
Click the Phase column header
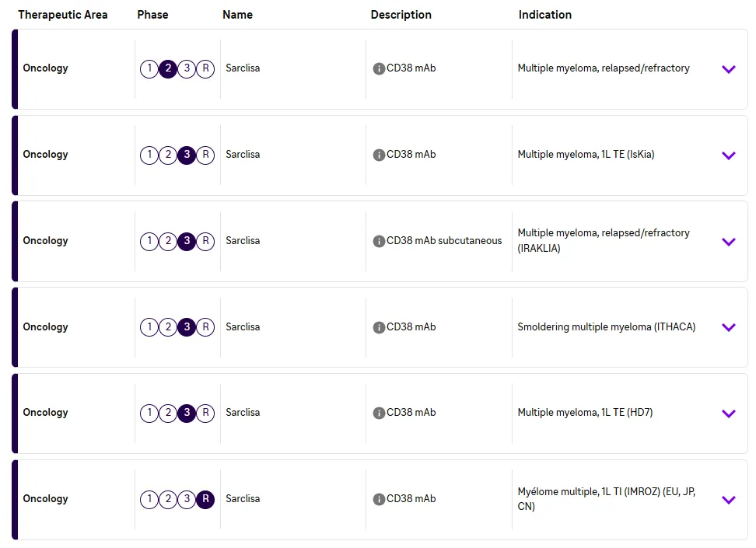pyautogui.click(x=152, y=15)
